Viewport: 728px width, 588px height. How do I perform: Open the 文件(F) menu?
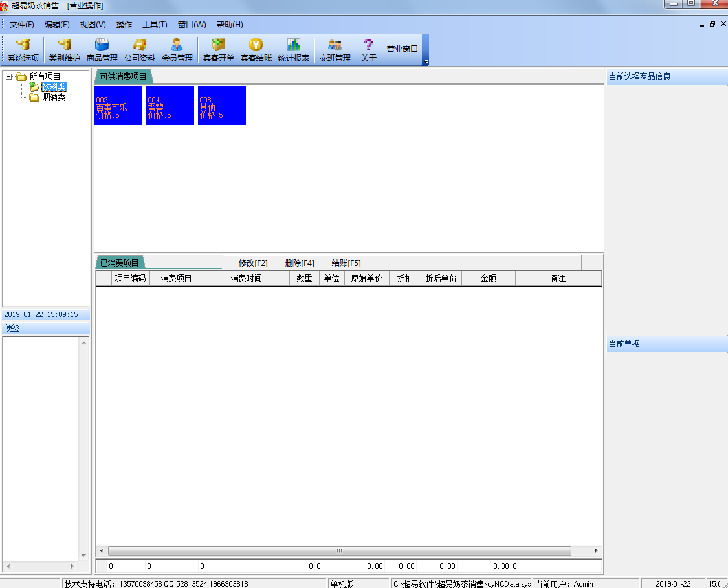point(21,25)
